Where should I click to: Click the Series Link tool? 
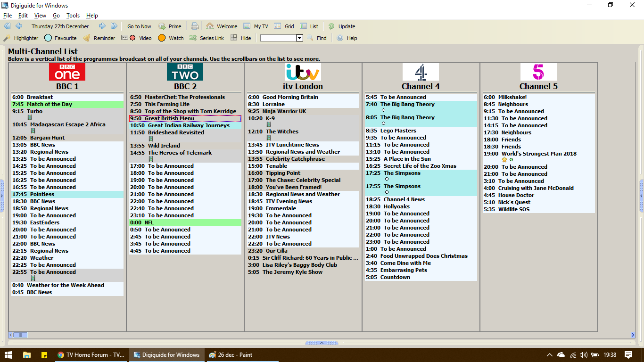pos(206,38)
